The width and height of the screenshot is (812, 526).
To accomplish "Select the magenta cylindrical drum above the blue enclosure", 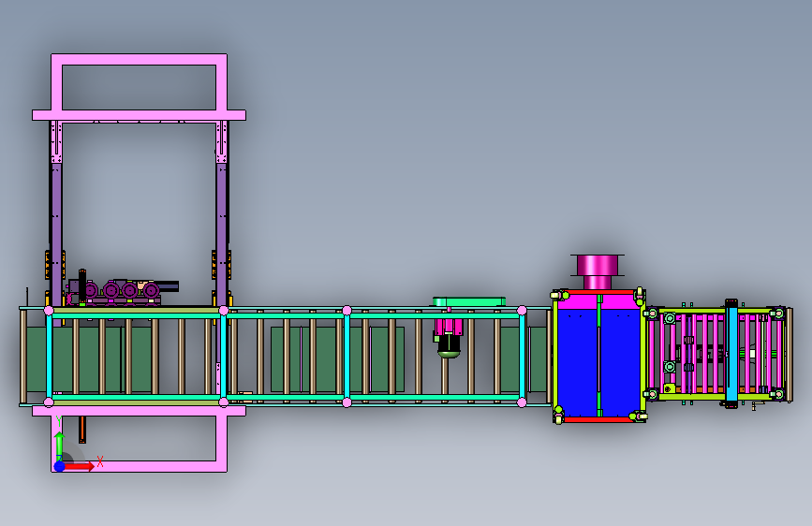I will 598,271.
